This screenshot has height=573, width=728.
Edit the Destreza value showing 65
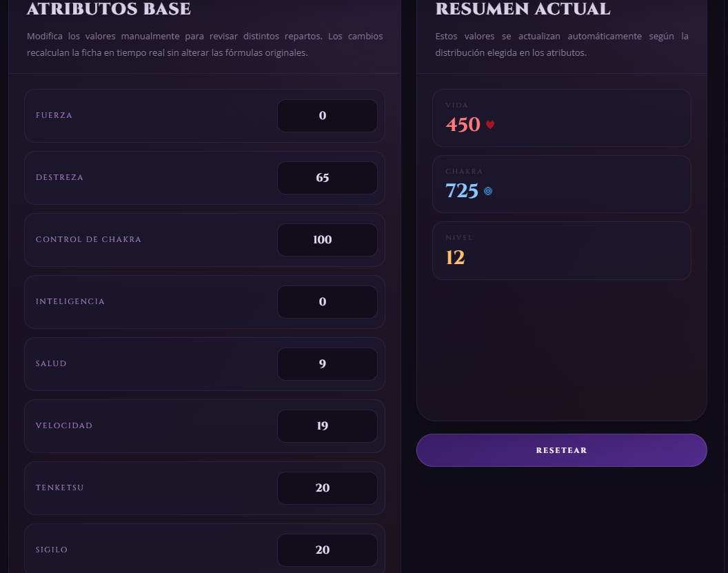coord(327,178)
